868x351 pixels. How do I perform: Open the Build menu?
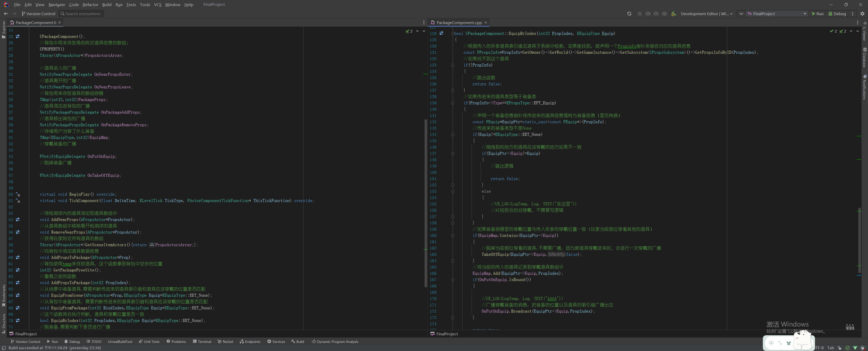106,5
